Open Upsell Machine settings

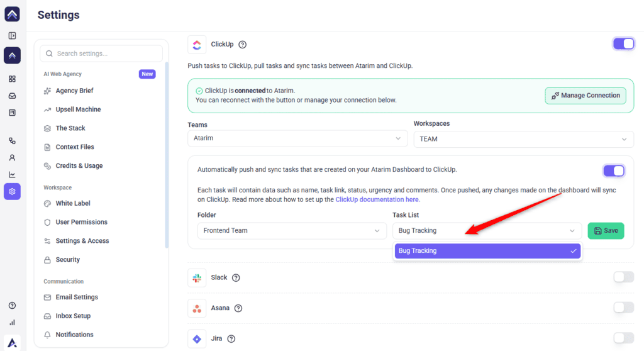coord(78,109)
